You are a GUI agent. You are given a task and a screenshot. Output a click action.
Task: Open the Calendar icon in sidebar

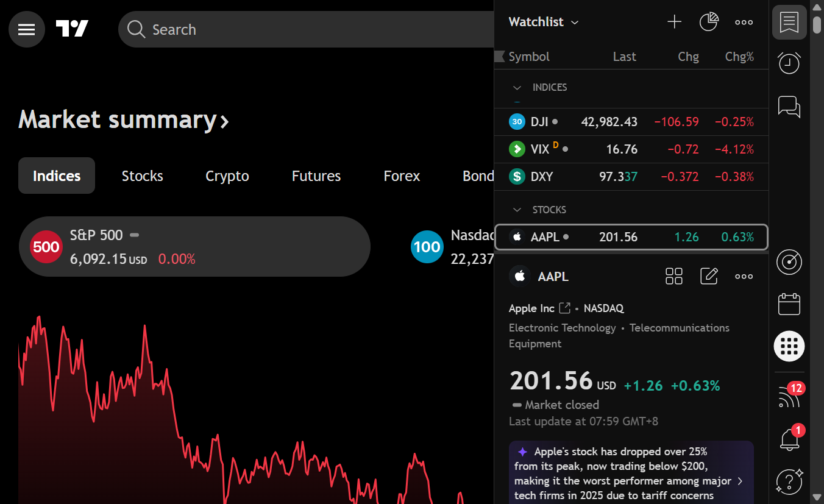[789, 304]
